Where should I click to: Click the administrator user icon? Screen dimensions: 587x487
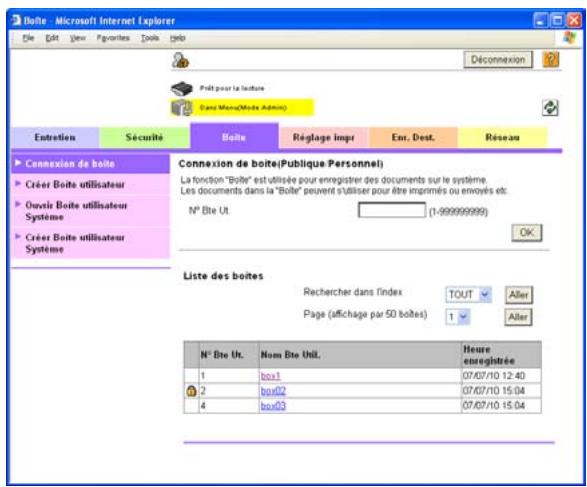[180, 60]
